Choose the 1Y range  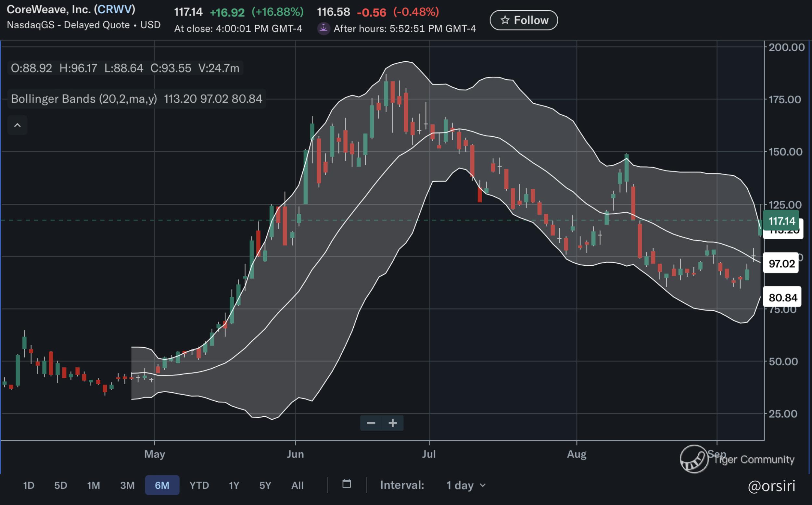tap(234, 485)
